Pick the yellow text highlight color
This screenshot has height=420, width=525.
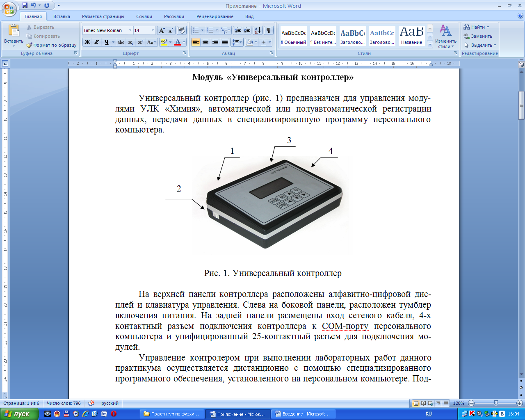pos(164,42)
